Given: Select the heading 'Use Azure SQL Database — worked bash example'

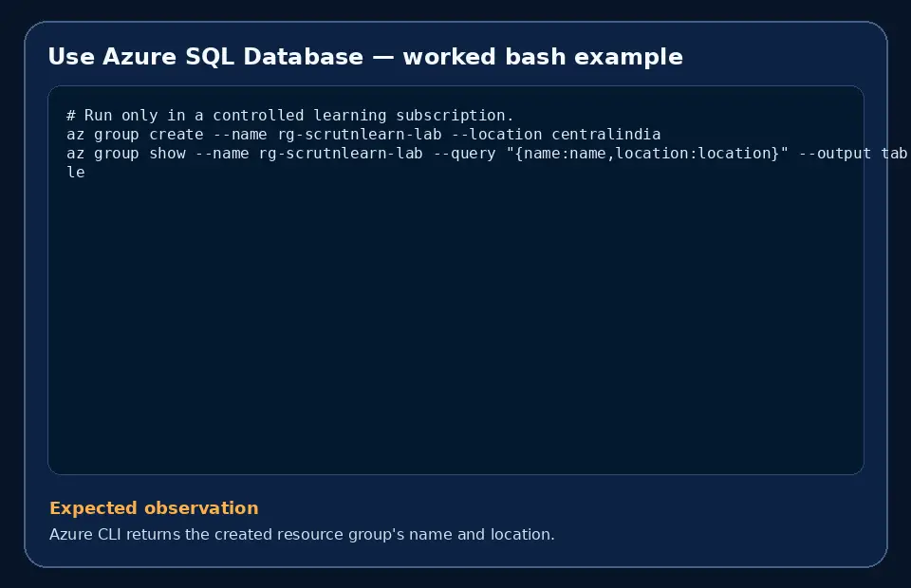Looking at the screenshot, I should (364, 57).
